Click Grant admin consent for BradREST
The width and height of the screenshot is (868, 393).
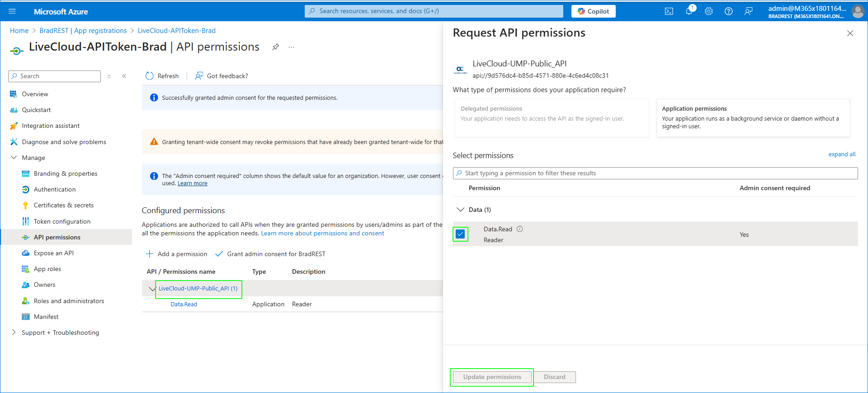tap(270, 254)
